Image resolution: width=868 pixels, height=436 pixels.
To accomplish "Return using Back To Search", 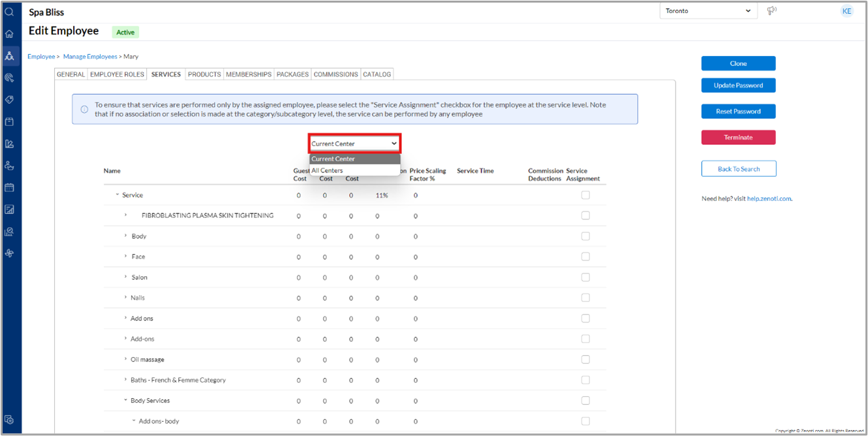I will click(x=739, y=169).
